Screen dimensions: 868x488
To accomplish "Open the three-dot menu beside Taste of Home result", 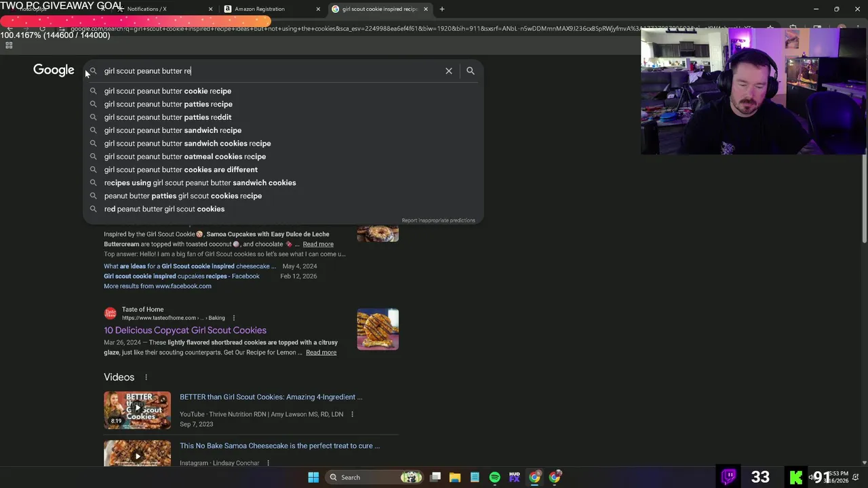I will 234,318.
